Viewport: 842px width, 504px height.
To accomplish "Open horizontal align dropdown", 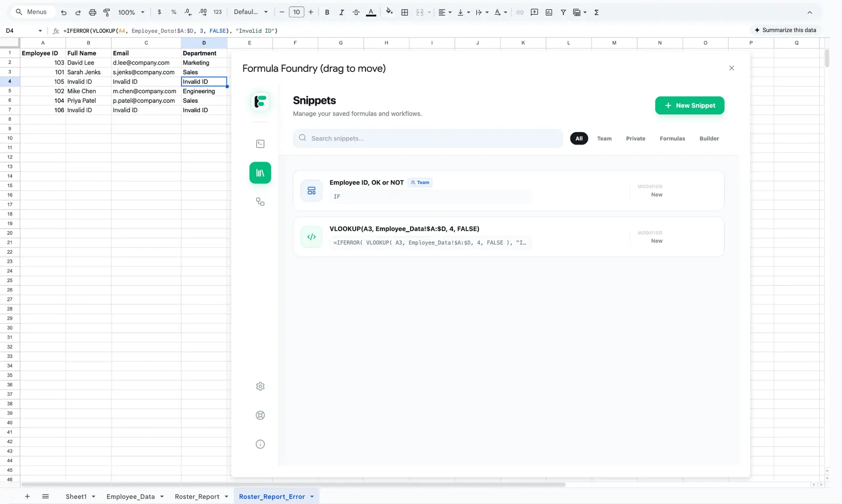I will coord(445,12).
